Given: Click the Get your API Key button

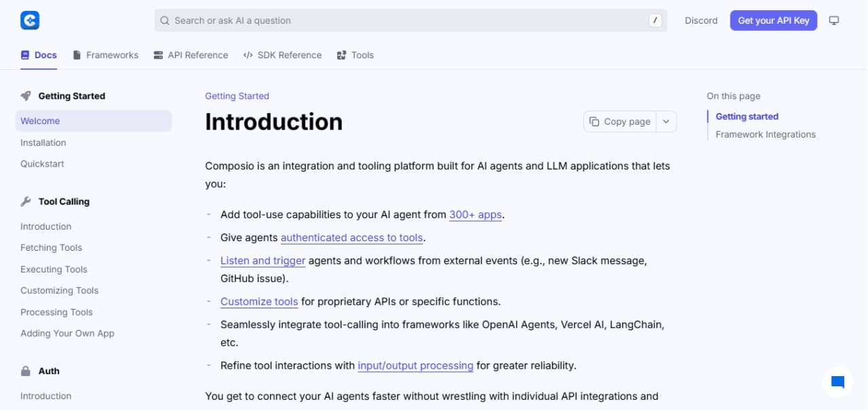Looking at the screenshot, I should click(774, 20).
